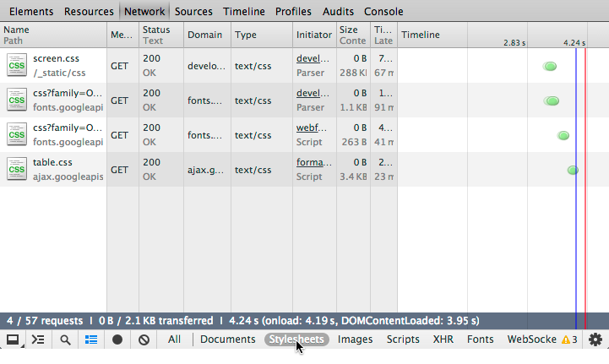
Task: Sort by the Domain column header
Action: pos(208,35)
